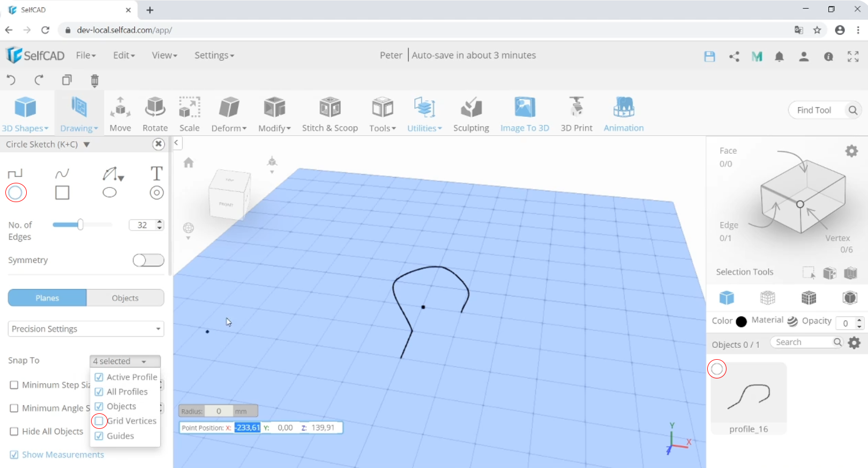Select the Move tool

click(x=121, y=114)
